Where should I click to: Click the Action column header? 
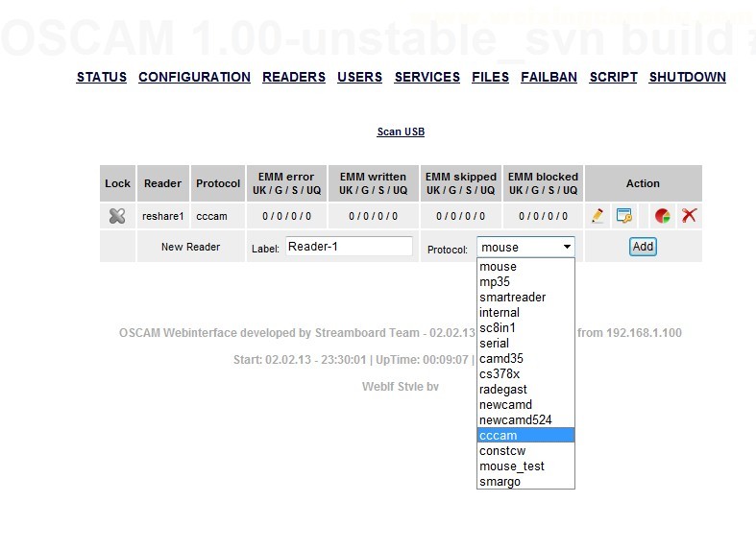click(644, 183)
